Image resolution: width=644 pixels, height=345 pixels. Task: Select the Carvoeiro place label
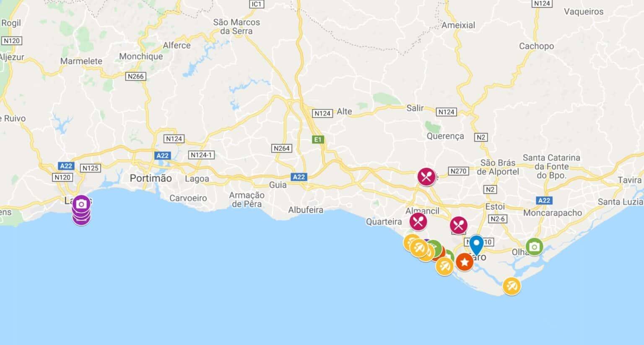pyautogui.click(x=188, y=198)
